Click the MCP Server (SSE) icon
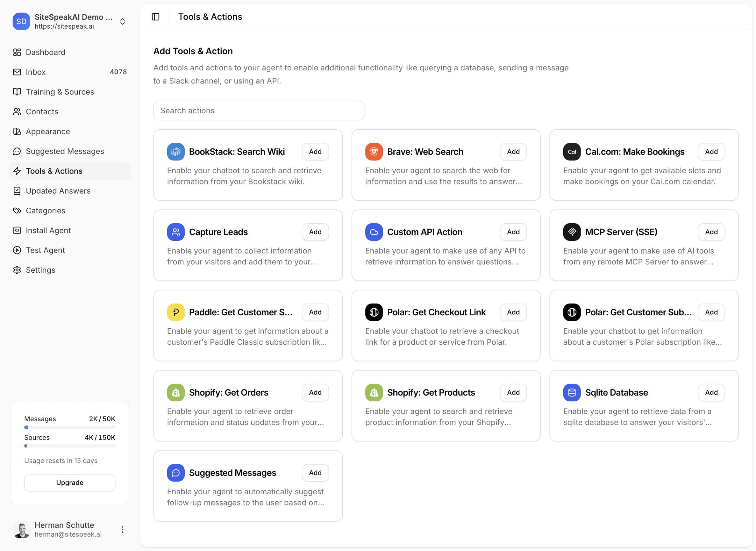756x551 pixels. 572,232
